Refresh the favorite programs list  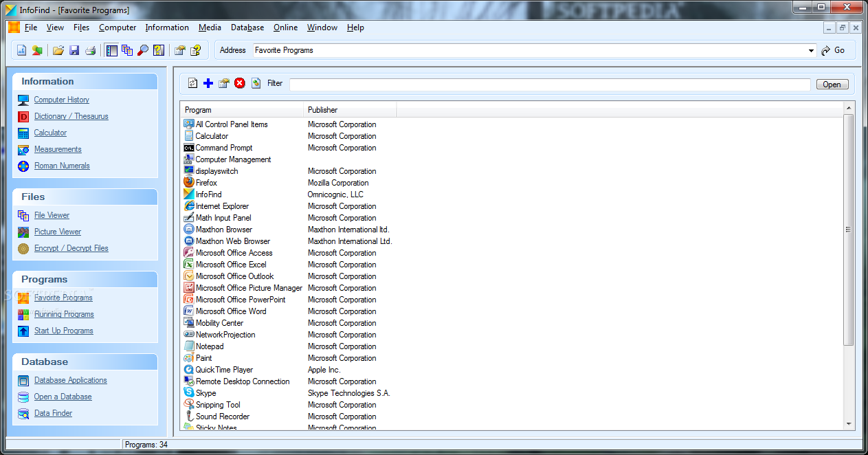point(192,83)
